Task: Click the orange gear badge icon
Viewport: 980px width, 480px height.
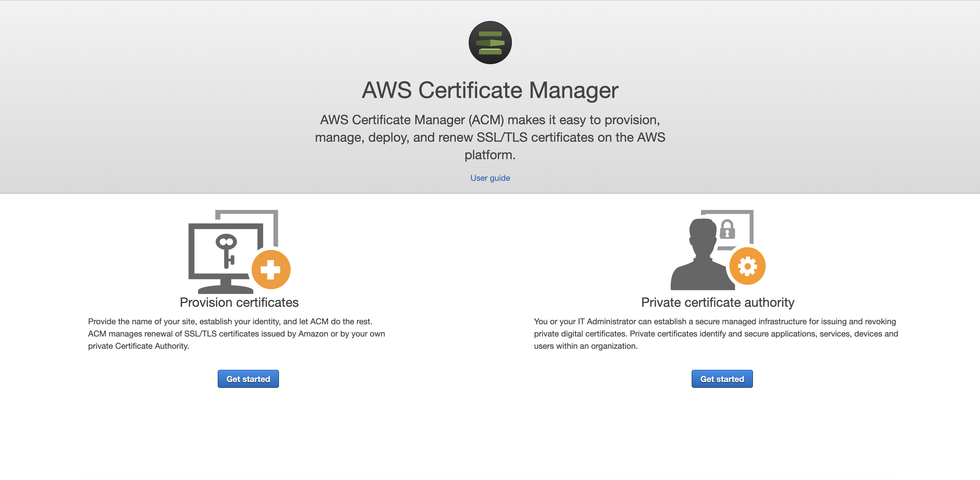Action: (747, 266)
